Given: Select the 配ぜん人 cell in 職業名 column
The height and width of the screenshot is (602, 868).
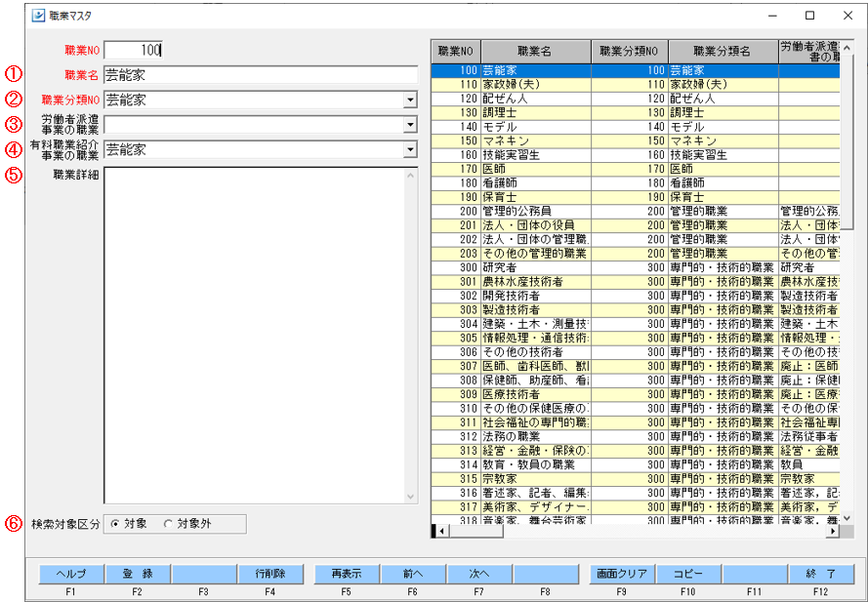Looking at the screenshot, I should tap(535, 100).
